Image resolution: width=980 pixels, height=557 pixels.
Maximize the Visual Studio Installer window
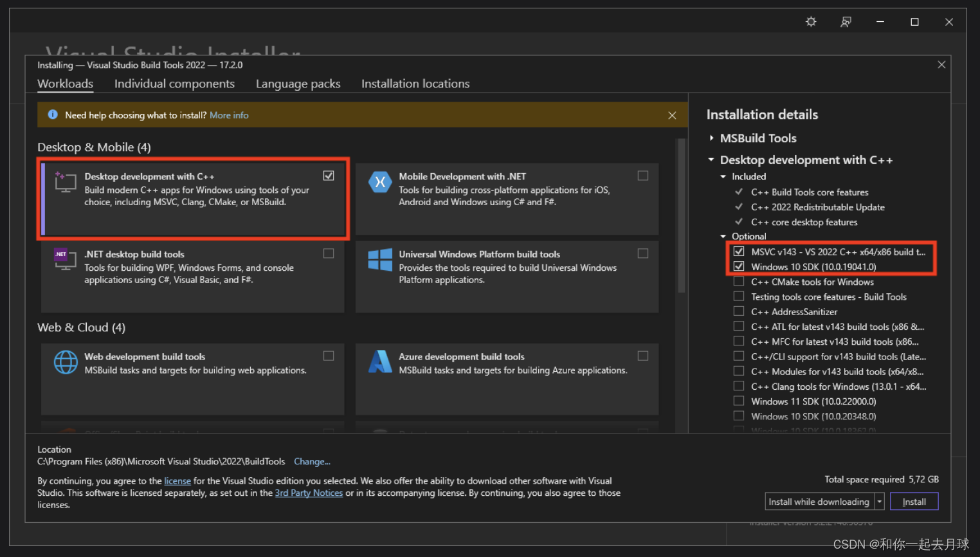914,22
